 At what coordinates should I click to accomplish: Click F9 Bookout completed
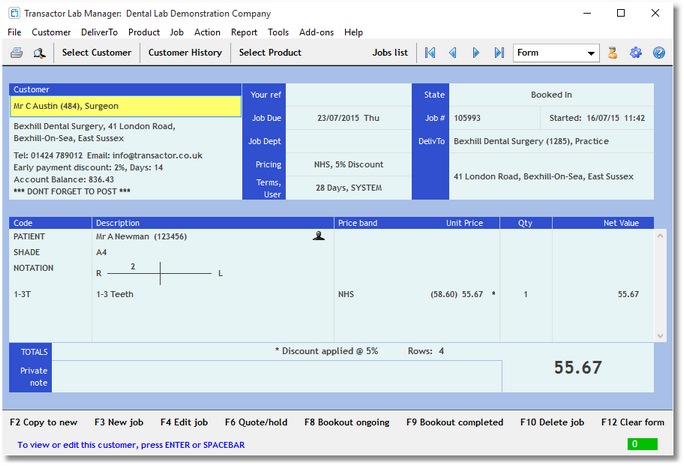[x=455, y=422]
